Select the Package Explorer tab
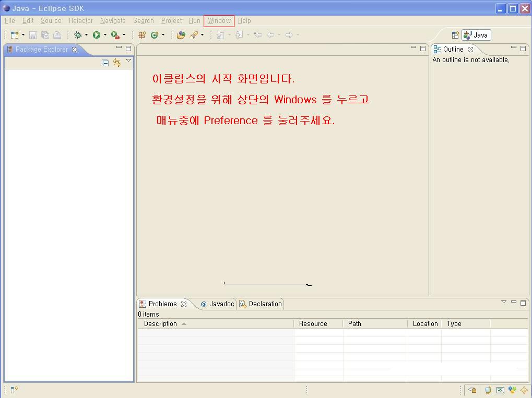 click(x=42, y=50)
